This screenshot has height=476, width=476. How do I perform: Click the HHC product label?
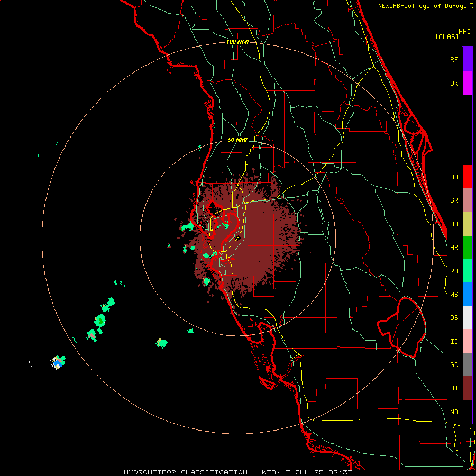coord(464,32)
